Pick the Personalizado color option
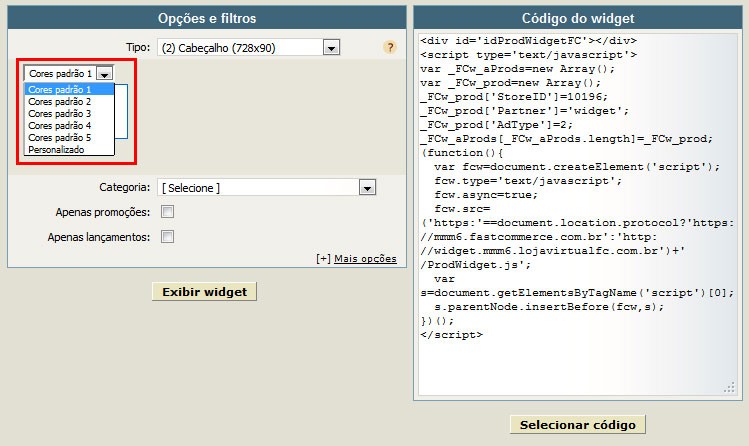The width and height of the screenshot is (749, 446). pyautogui.click(x=69, y=149)
